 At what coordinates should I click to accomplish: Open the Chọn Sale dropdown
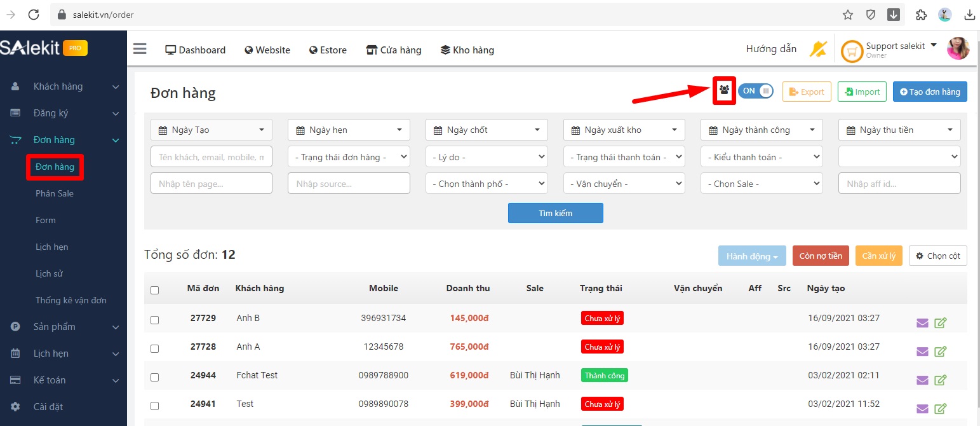point(762,184)
